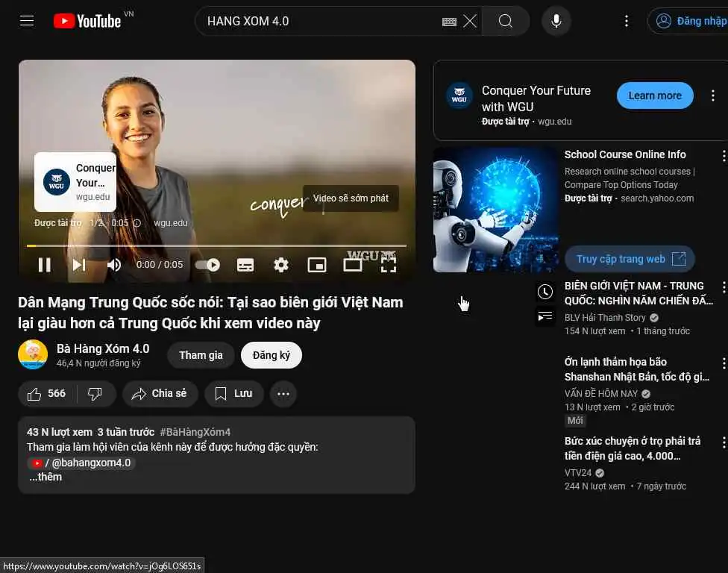Open more actions ellipsis under video
The height and width of the screenshot is (573, 728).
[283, 394]
